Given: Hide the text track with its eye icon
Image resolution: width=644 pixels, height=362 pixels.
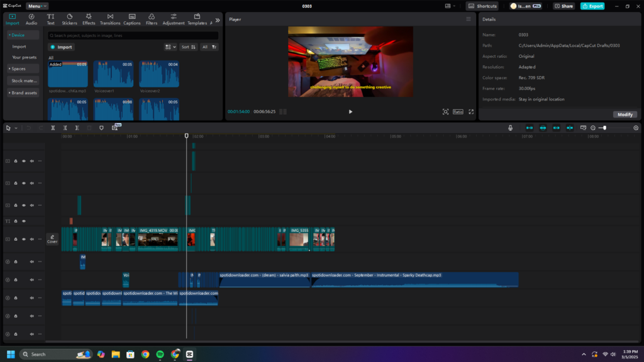Looking at the screenshot, I should point(24,221).
